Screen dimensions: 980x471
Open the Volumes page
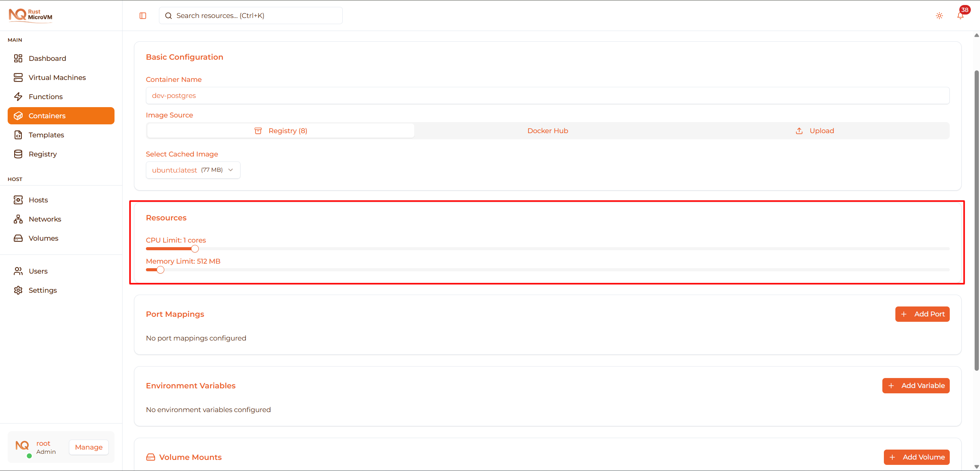coord(43,238)
